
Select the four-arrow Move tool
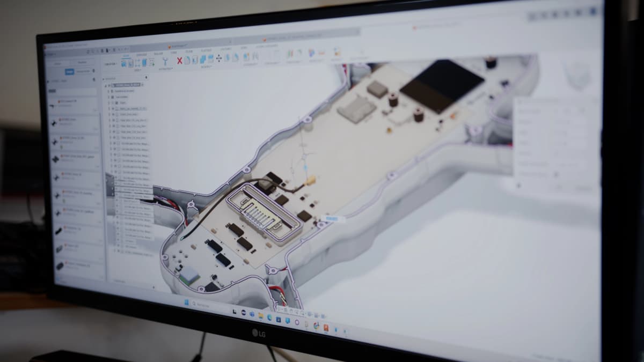click(218, 58)
